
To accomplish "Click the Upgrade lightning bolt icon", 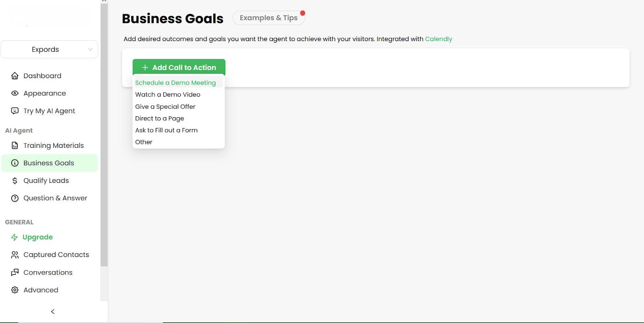I will [x=14, y=237].
